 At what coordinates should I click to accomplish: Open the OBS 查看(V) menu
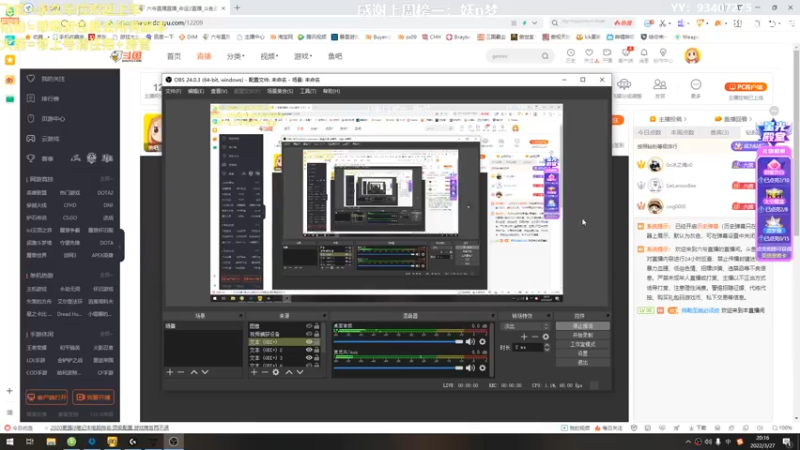(219, 91)
